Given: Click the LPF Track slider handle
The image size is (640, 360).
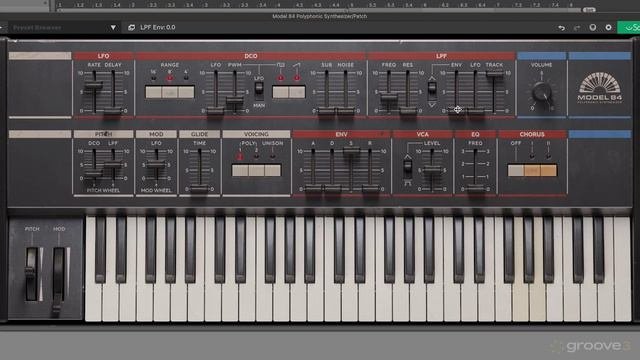Looking at the screenshot, I should pyautogui.click(x=494, y=74).
